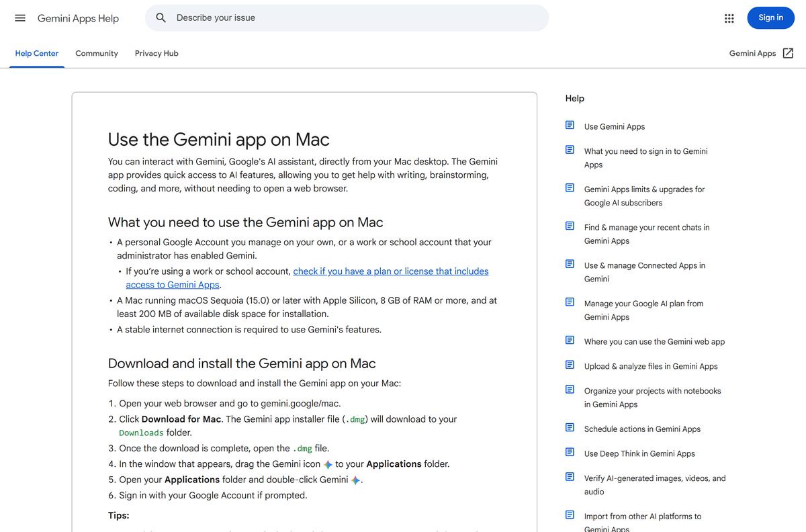
Task: Click icon beside Find & manage recent chats
Action: pyautogui.click(x=570, y=226)
